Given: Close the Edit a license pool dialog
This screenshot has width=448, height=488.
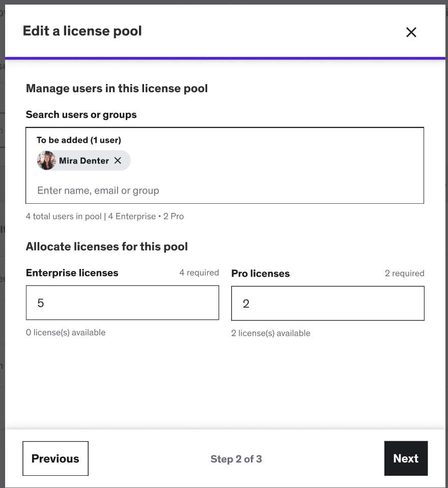Looking at the screenshot, I should [411, 32].
